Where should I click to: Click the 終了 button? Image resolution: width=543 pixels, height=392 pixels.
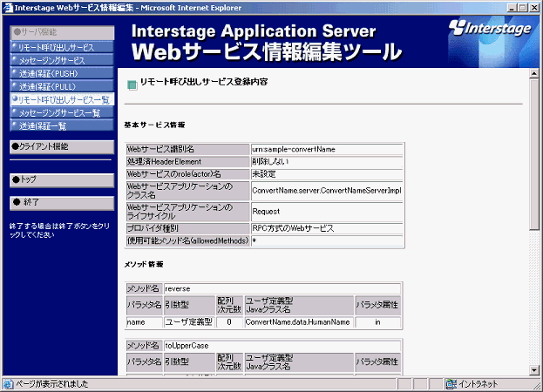62,203
